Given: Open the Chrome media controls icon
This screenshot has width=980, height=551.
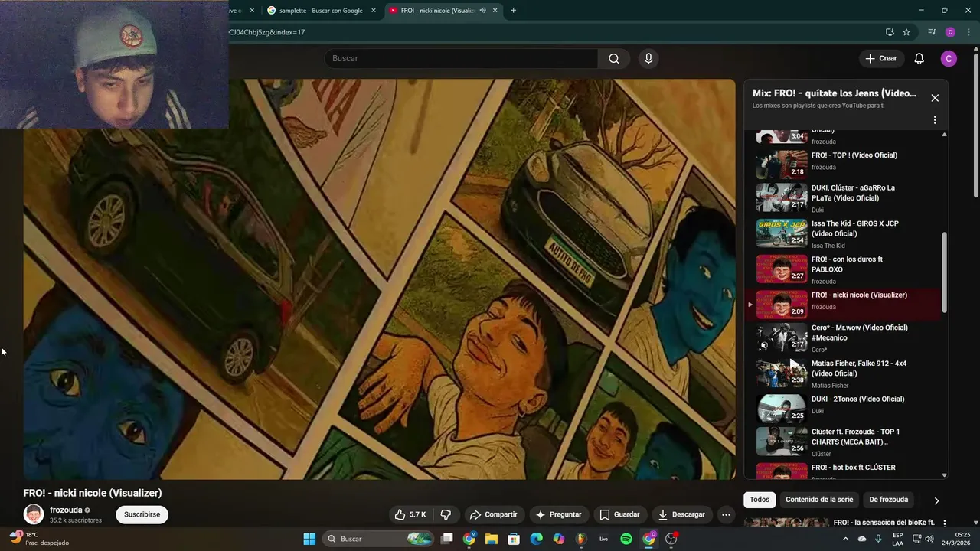Looking at the screenshot, I should point(932,32).
